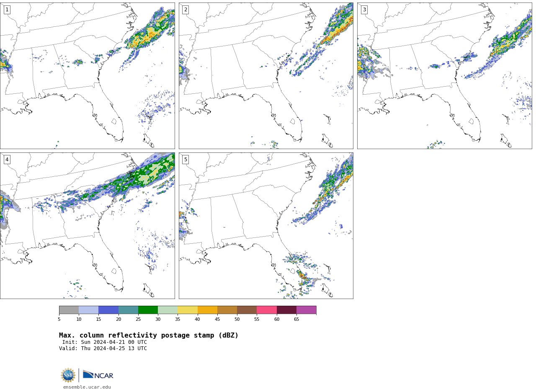Click the number 3 panel label
The width and height of the screenshot is (536, 392).
[x=364, y=10]
